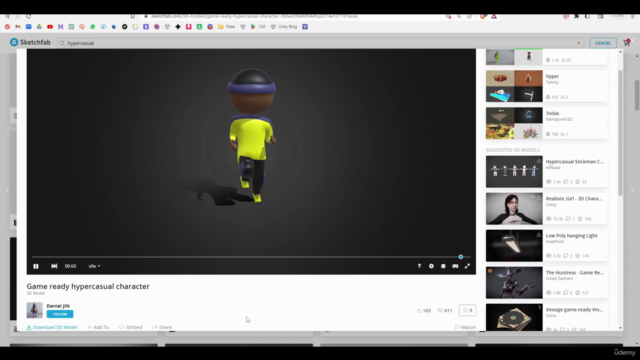Open the Todas collection card
The width and height of the screenshot is (640, 360).
tap(547, 123)
